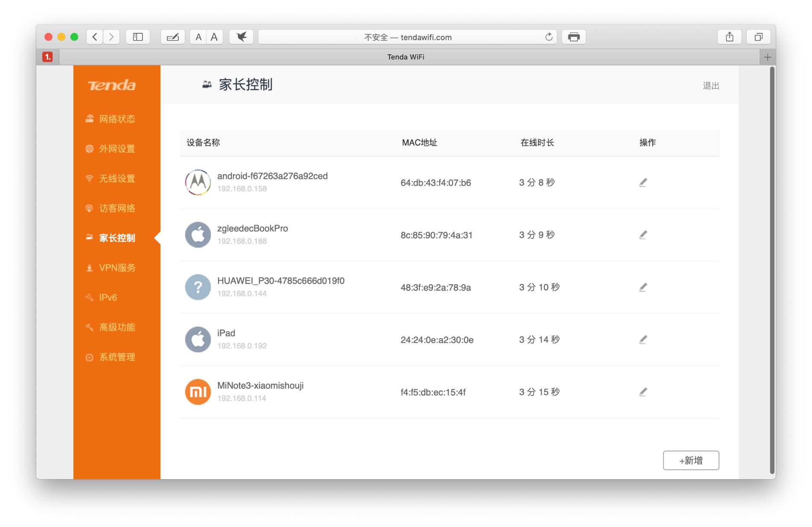The image size is (812, 527).
Task: Open VPN服务 via its sidebar icon
Action: [x=89, y=268]
